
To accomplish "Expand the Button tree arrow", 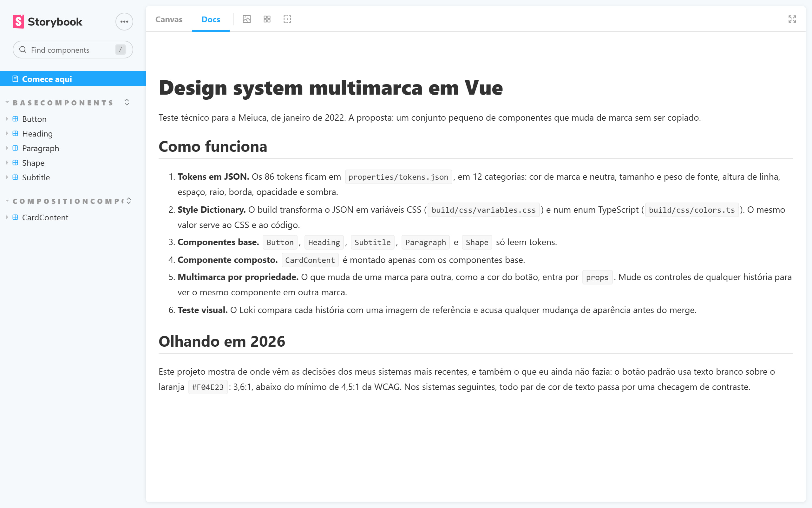I will click(x=7, y=119).
